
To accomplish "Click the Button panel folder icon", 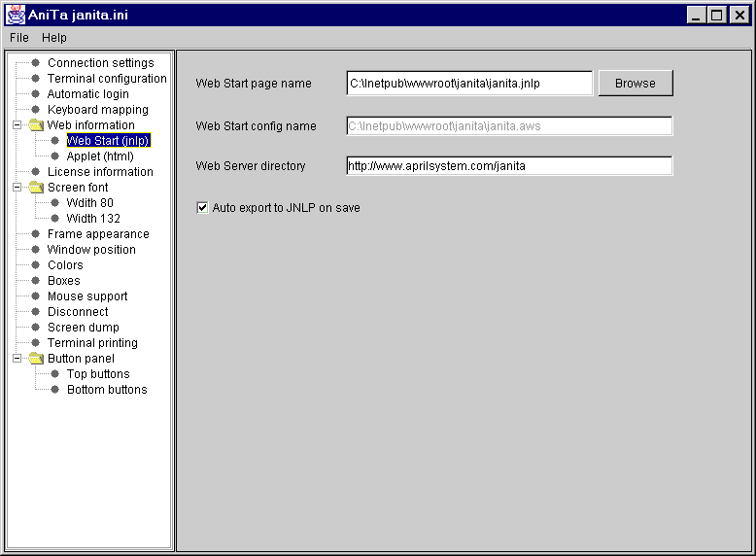I will click(36, 359).
